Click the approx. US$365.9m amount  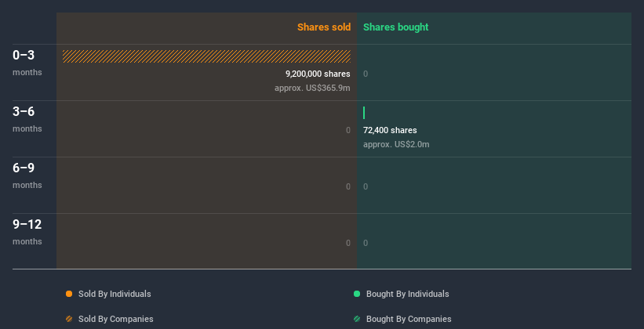pyautogui.click(x=312, y=89)
